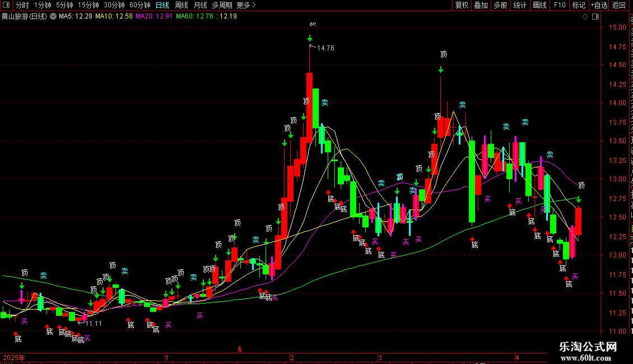The image size is (633, 364).
Task: Click the 14.76 high price label
Action: pos(326,48)
